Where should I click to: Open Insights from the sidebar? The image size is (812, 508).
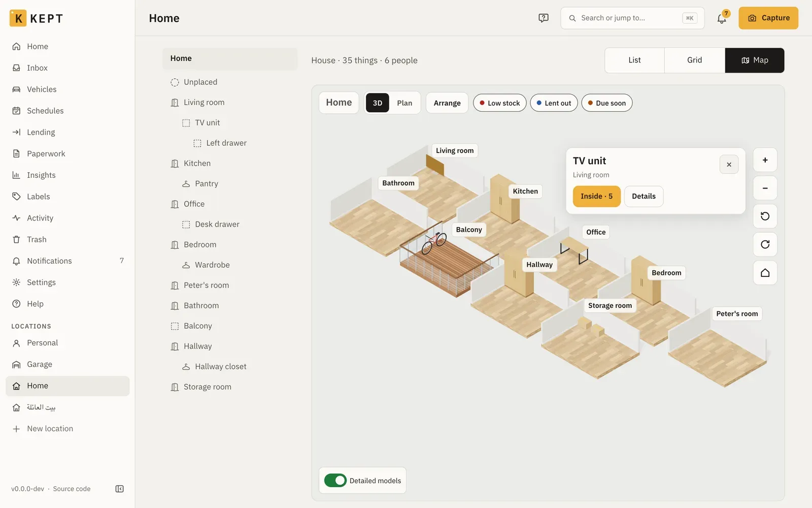[x=67, y=175]
